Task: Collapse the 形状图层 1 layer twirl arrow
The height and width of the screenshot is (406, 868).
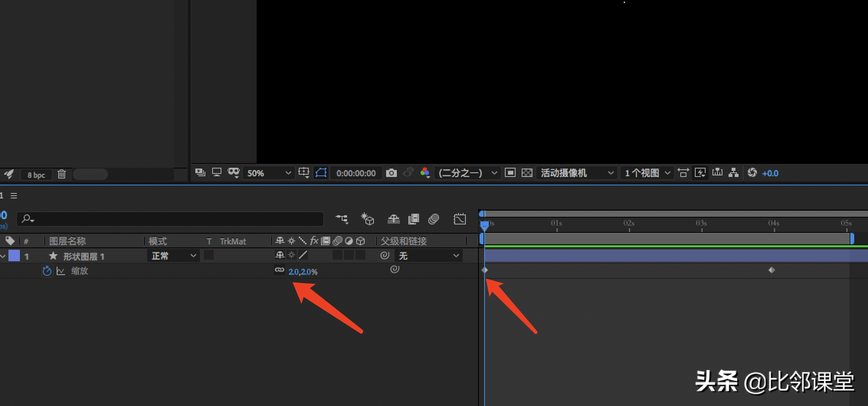Action: pyautogui.click(x=3, y=256)
